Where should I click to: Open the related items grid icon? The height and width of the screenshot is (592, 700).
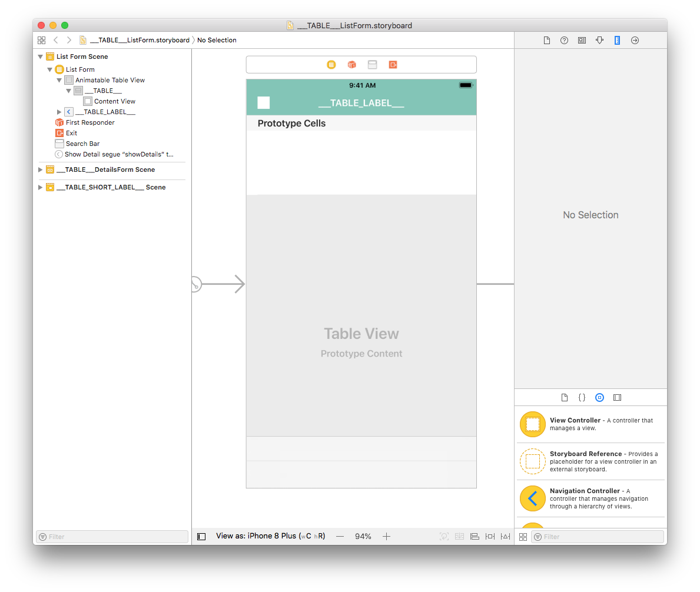pos(42,40)
